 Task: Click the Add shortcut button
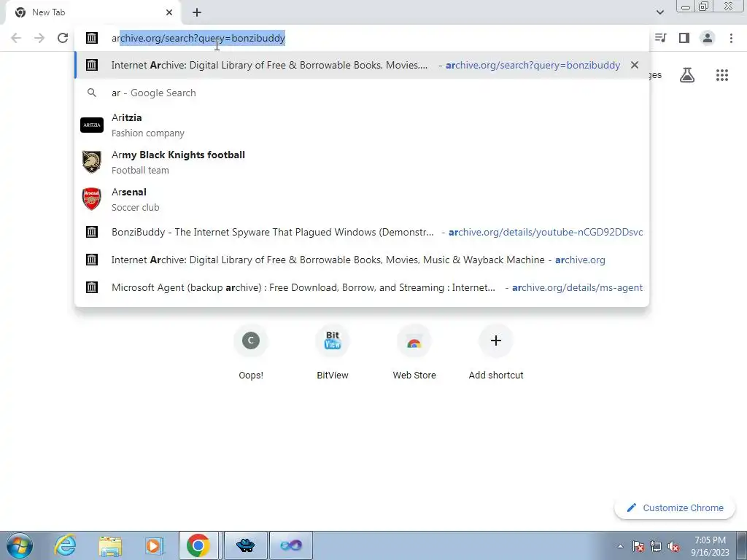pyautogui.click(x=496, y=352)
